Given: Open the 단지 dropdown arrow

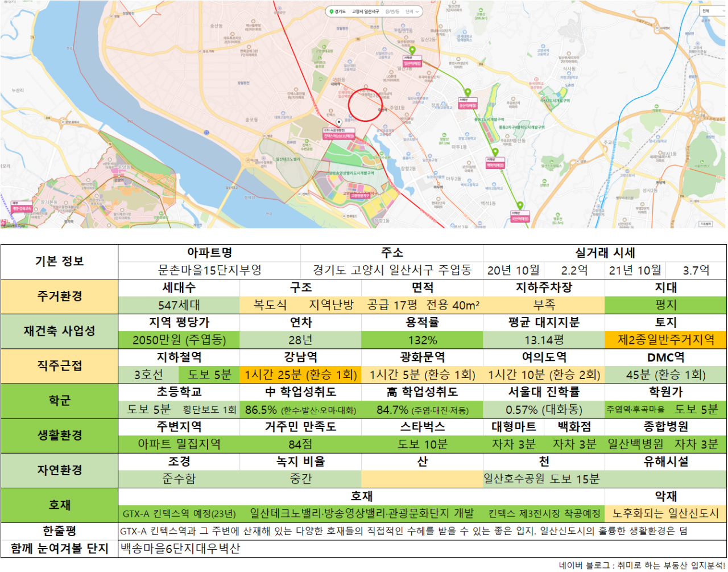Looking at the screenshot, I should pyautogui.click(x=417, y=11).
